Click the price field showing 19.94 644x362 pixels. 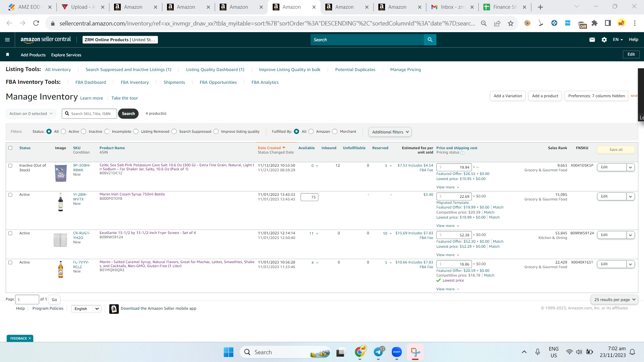tap(454, 167)
